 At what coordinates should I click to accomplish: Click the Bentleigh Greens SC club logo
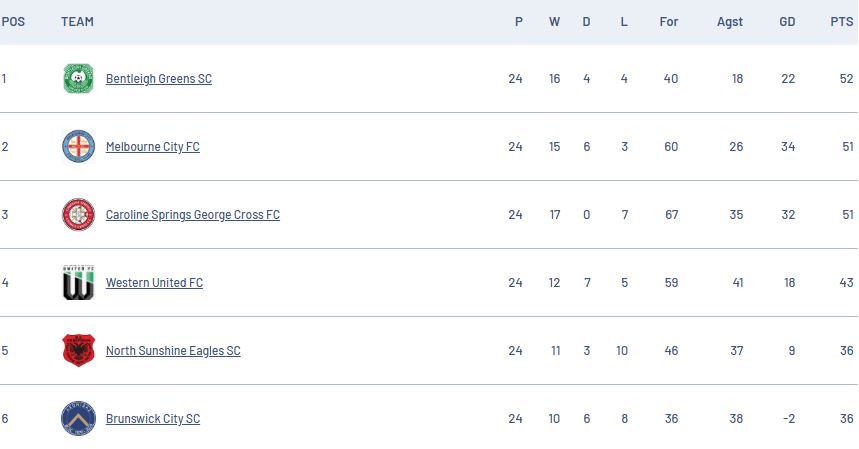78,79
